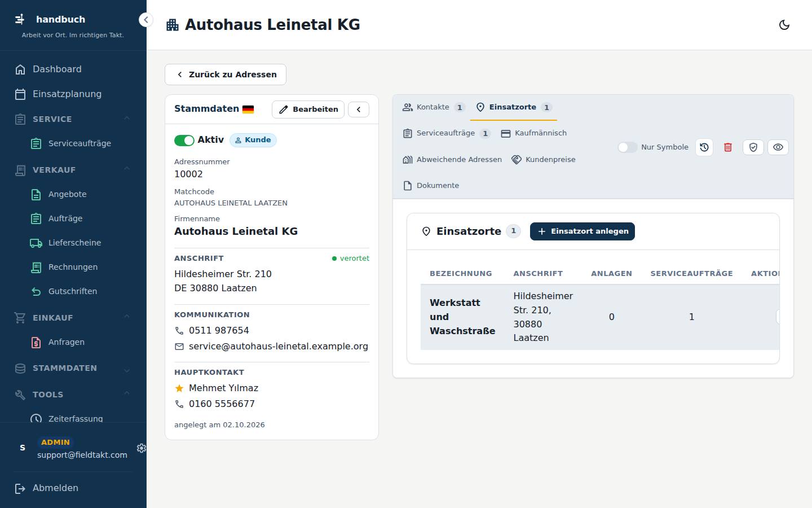812x508 pixels.
Task: Open the Kundenpreise tab
Action: (544, 160)
